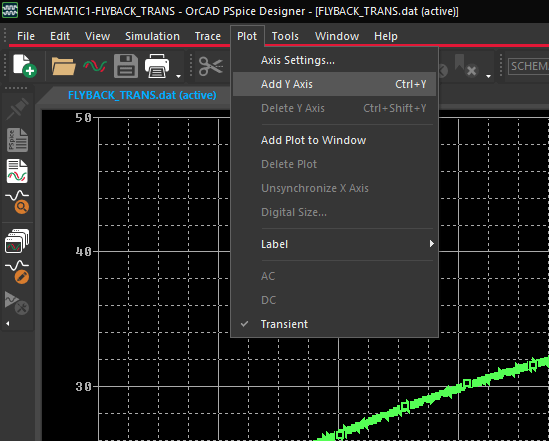The width and height of the screenshot is (549, 441).
Task: Switch to FLYBACK_TRANS.dat (active) tab
Action: tap(142, 95)
